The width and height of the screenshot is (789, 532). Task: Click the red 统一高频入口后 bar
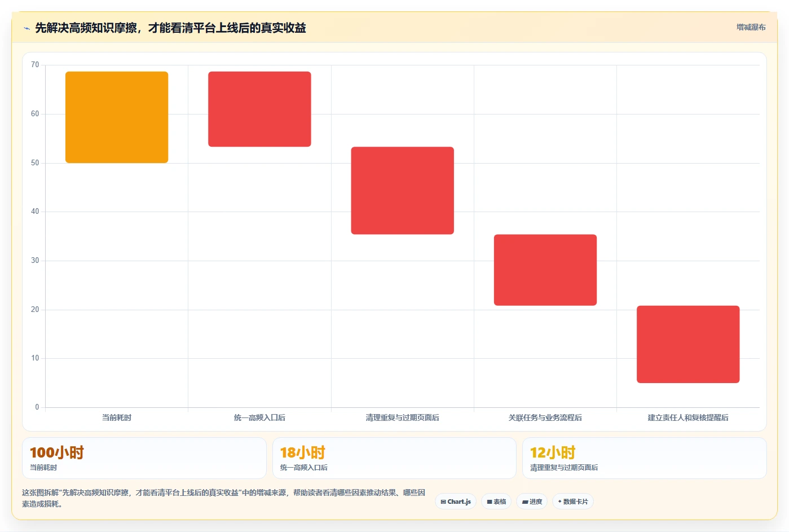[x=259, y=109]
